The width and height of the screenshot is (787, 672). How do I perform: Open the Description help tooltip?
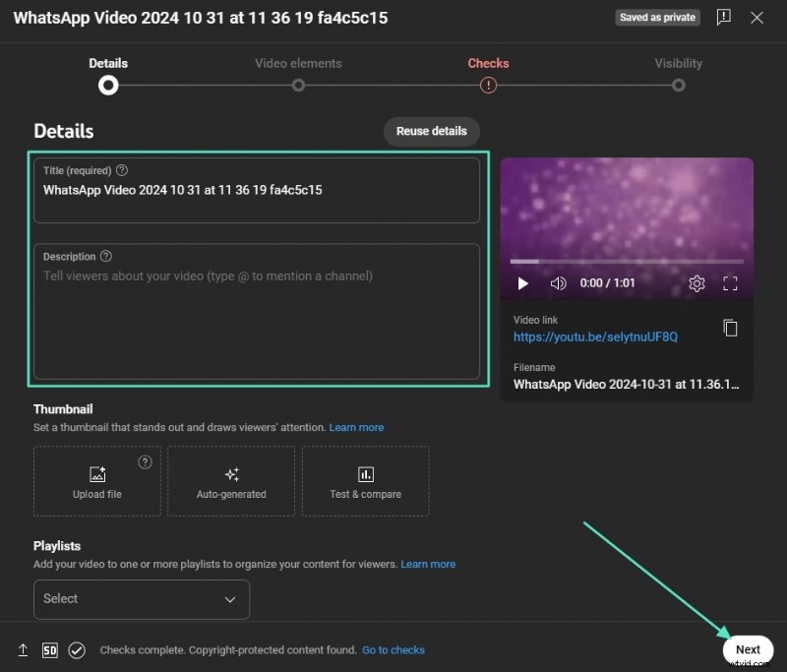(x=108, y=256)
